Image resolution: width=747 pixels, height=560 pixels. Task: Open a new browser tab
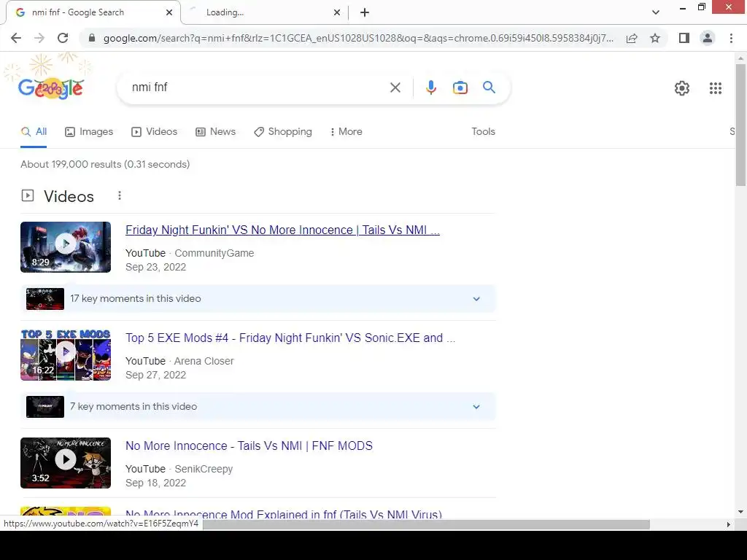(x=365, y=12)
